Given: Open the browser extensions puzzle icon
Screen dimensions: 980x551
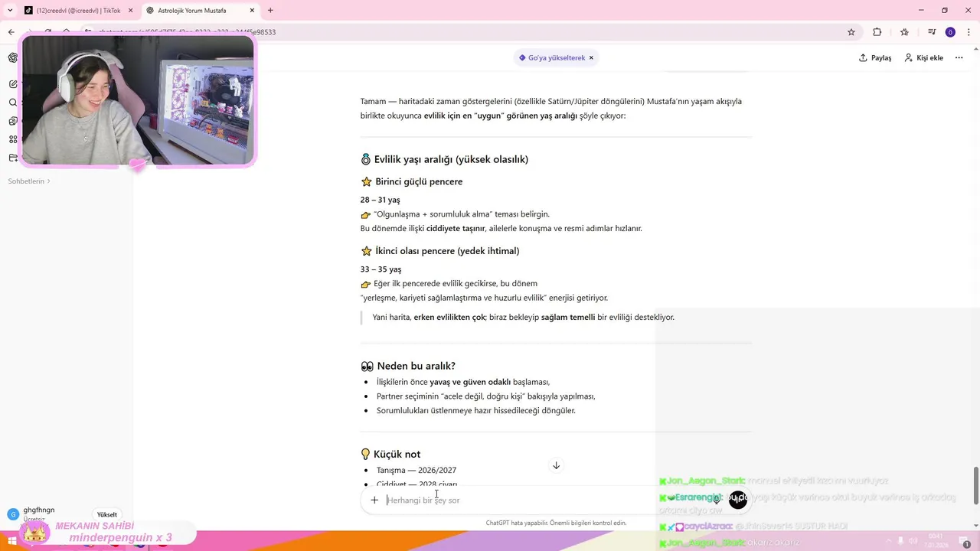Looking at the screenshot, I should pos(877,32).
